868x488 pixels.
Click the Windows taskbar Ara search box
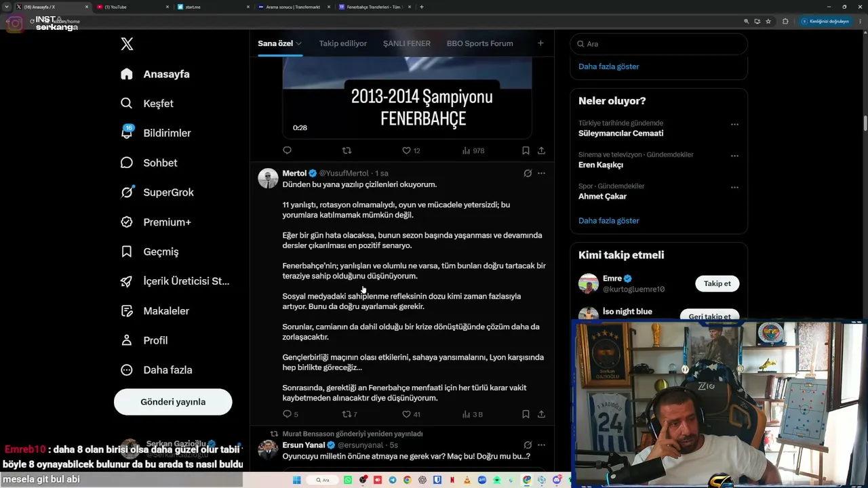[323, 480]
